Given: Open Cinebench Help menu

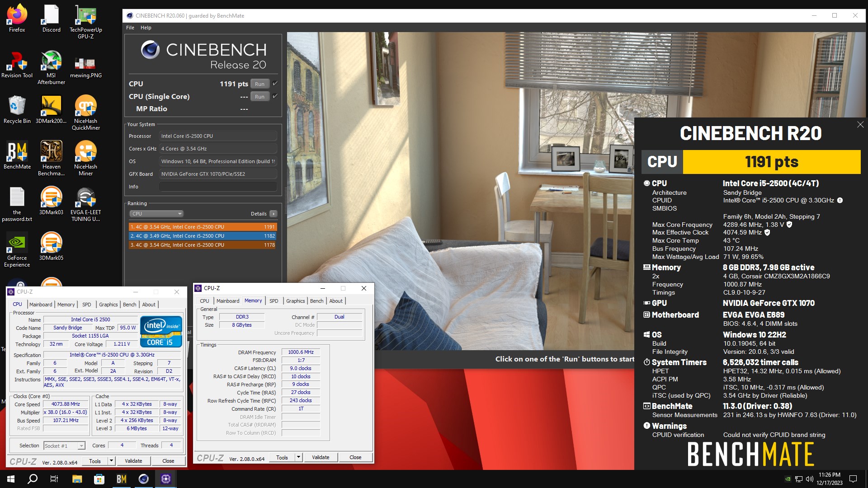Looking at the screenshot, I should [146, 28].
